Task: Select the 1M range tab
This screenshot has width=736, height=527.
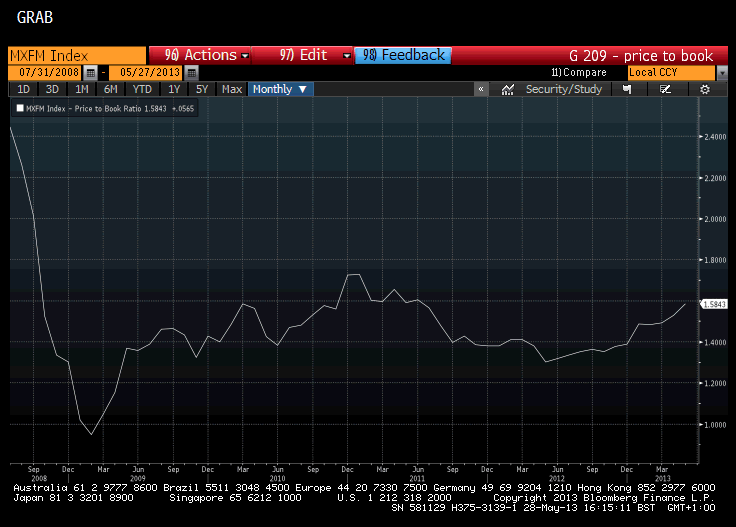Action: pos(82,89)
